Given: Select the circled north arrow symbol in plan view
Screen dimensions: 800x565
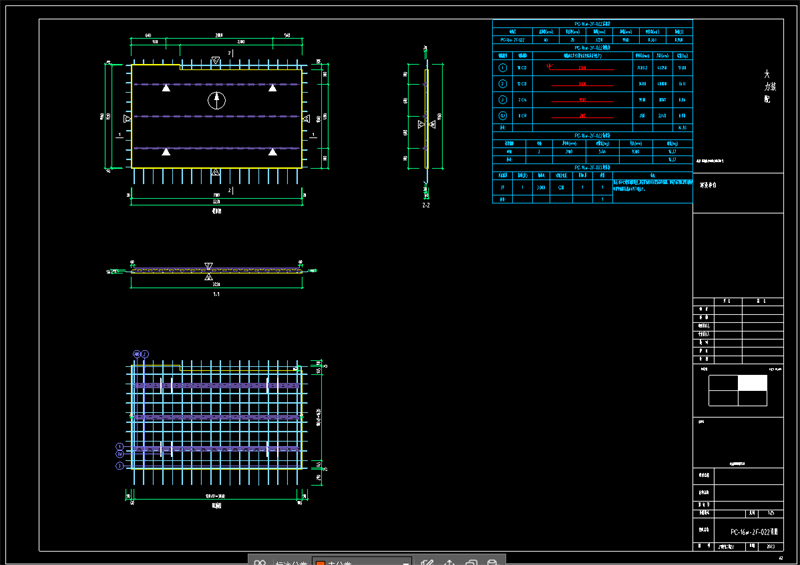Looking at the screenshot, I should (x=216, y=100).
